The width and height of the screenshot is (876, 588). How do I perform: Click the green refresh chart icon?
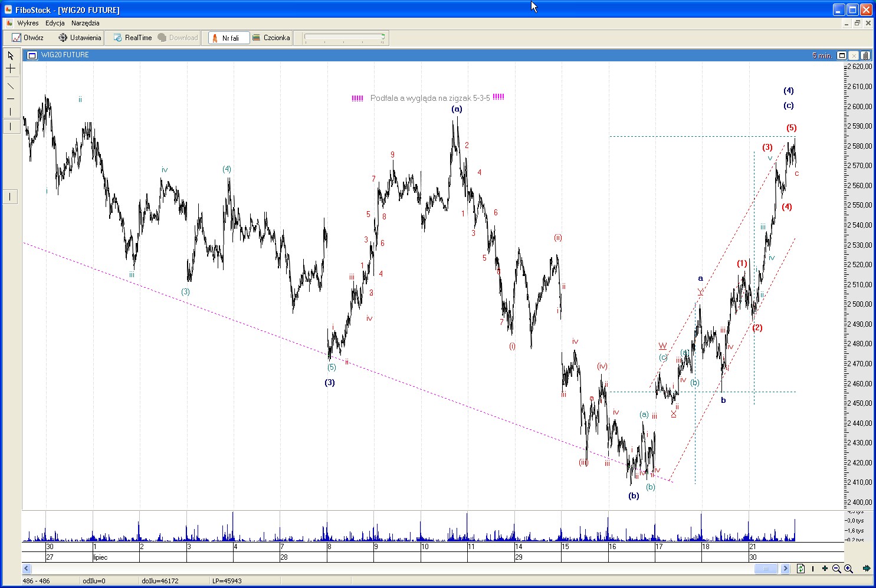pos(800,569)
